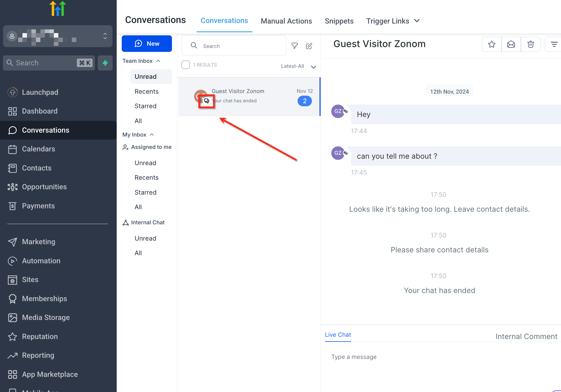Open the account switcher dropdown in sidebar
This screenshot has height=392, width=561.
click(x=105, y=36)
